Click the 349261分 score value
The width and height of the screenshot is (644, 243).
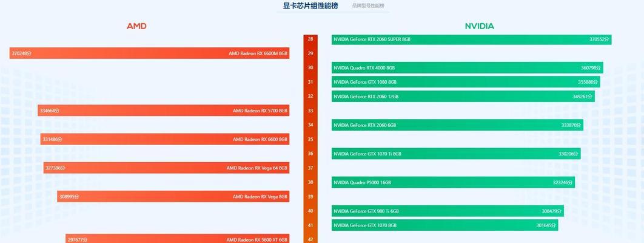click(x=582, y=97)
